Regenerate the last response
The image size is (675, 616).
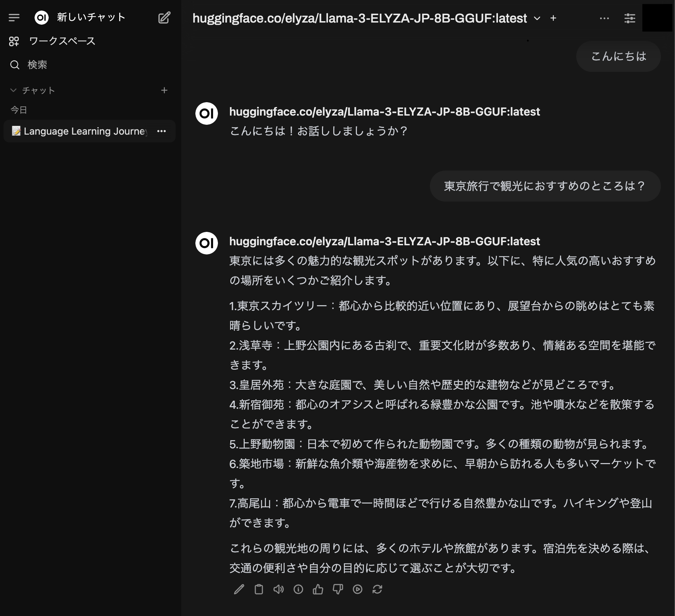click(x=377, y=589)
